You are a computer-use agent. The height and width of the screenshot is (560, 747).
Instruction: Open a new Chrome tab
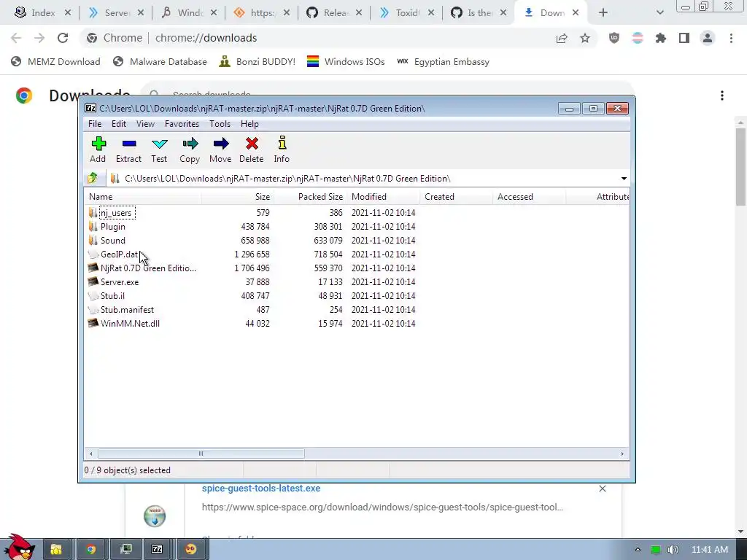(x=603, y=13)
